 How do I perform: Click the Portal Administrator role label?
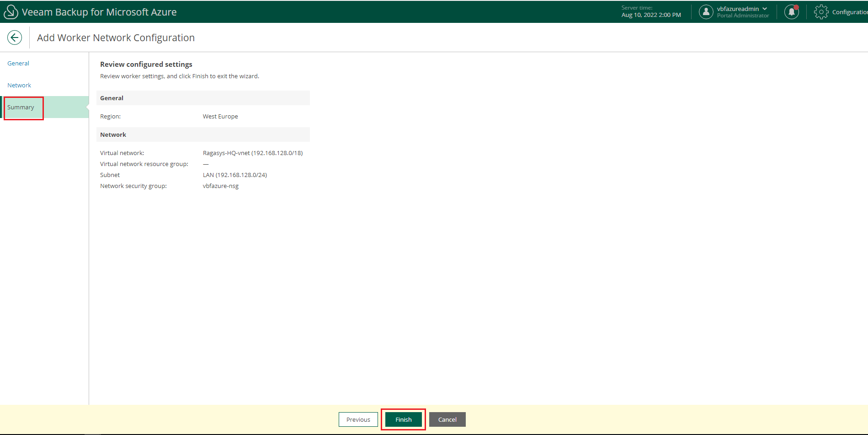743,16
